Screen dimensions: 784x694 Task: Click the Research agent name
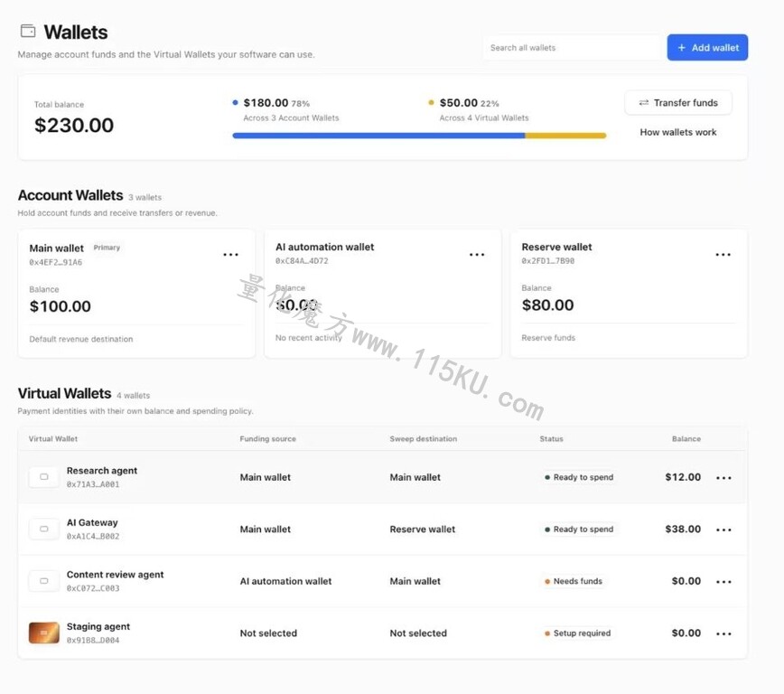point(102,471)
